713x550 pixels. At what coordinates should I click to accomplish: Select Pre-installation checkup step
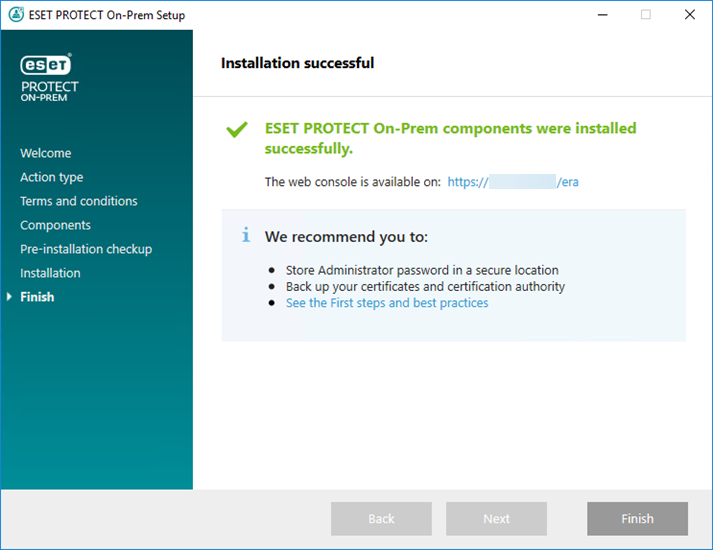click(86, 249)
